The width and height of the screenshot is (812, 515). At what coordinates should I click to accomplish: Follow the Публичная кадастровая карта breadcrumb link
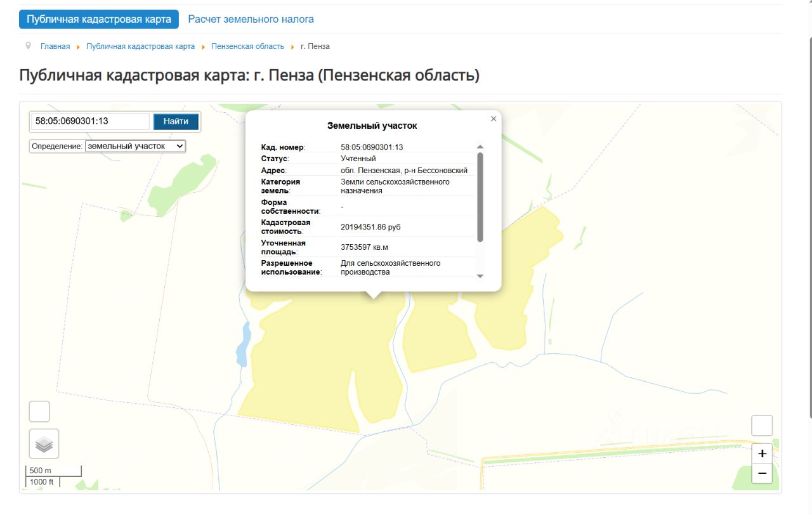click(x=140, y=46)
